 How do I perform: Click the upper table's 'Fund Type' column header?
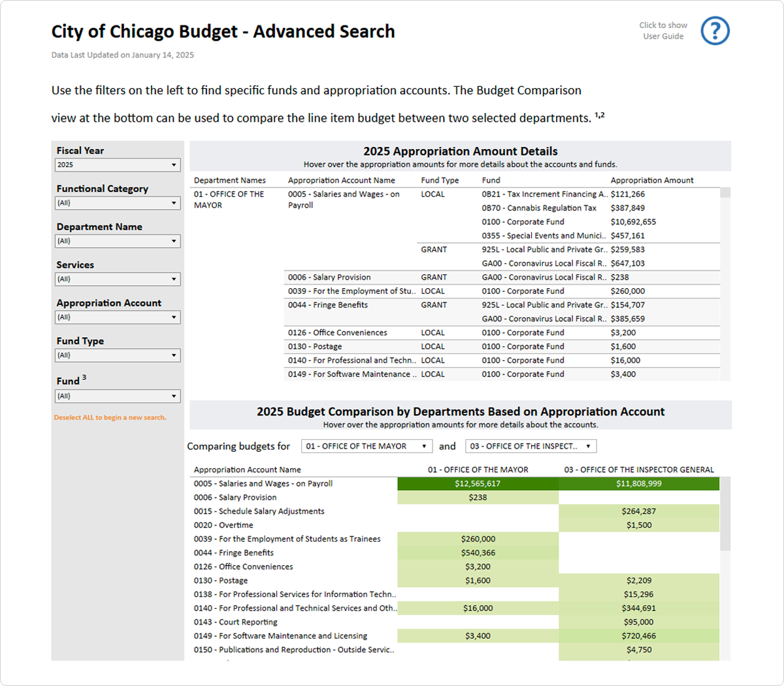(440, 180)
